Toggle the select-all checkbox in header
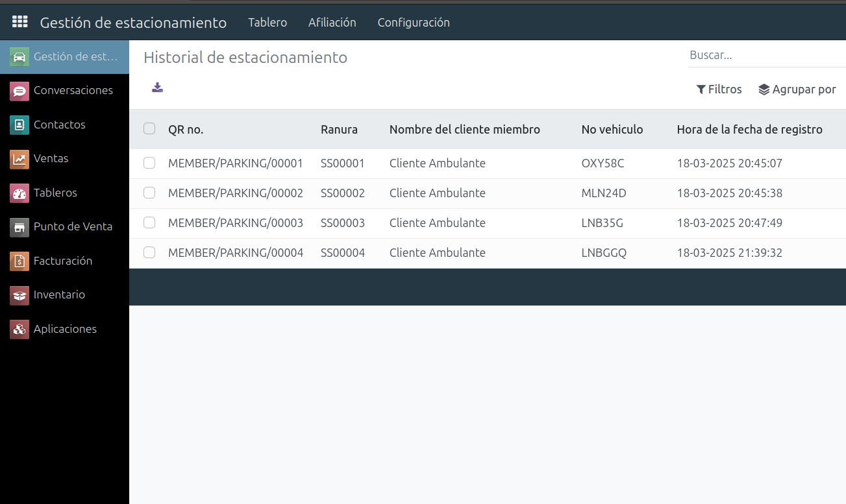 point(149,128)
